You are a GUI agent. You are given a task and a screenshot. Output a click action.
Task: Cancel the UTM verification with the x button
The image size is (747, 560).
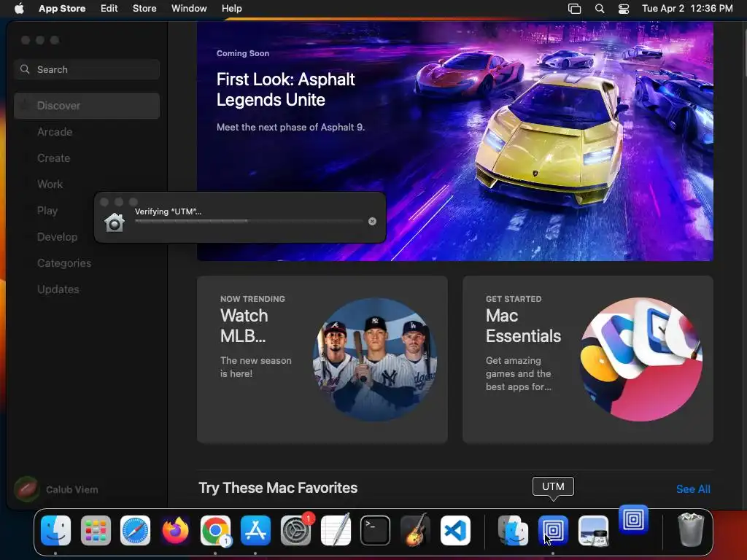[x=373, y=222]
